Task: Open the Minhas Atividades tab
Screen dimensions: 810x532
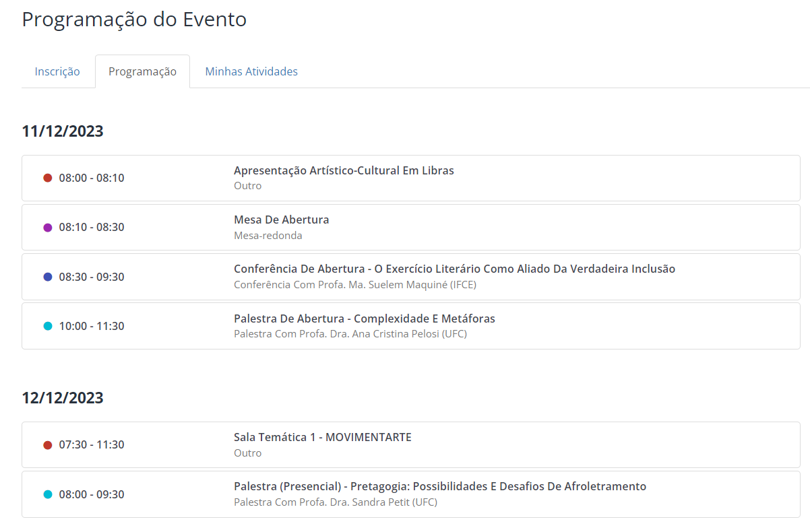Action: [251, 71]
